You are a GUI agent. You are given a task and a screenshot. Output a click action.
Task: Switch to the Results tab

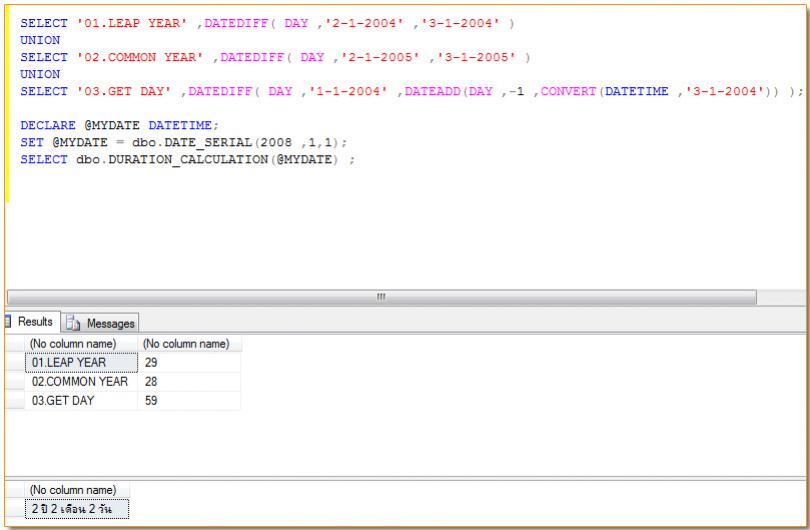coord(32,321)
